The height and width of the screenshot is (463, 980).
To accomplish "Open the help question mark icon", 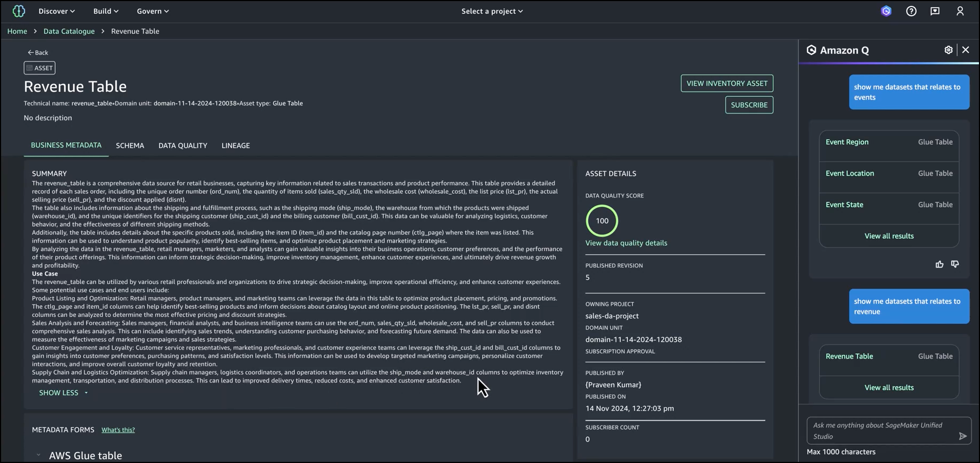I will [911, 11].
